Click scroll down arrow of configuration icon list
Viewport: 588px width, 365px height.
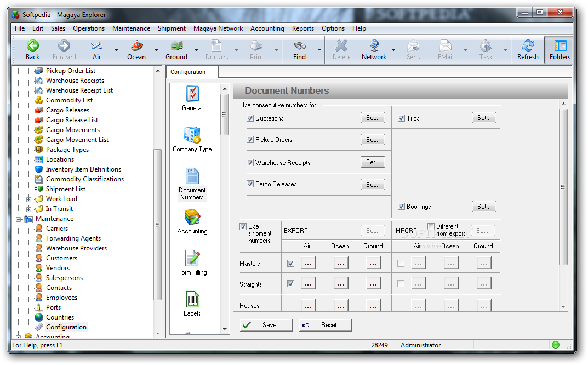point(225,329)
